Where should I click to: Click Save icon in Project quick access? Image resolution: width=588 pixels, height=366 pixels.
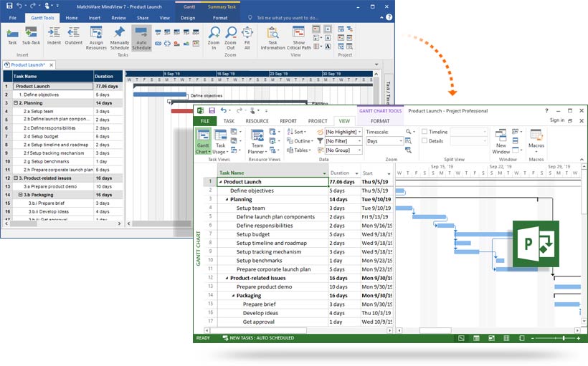coord(212,110)
